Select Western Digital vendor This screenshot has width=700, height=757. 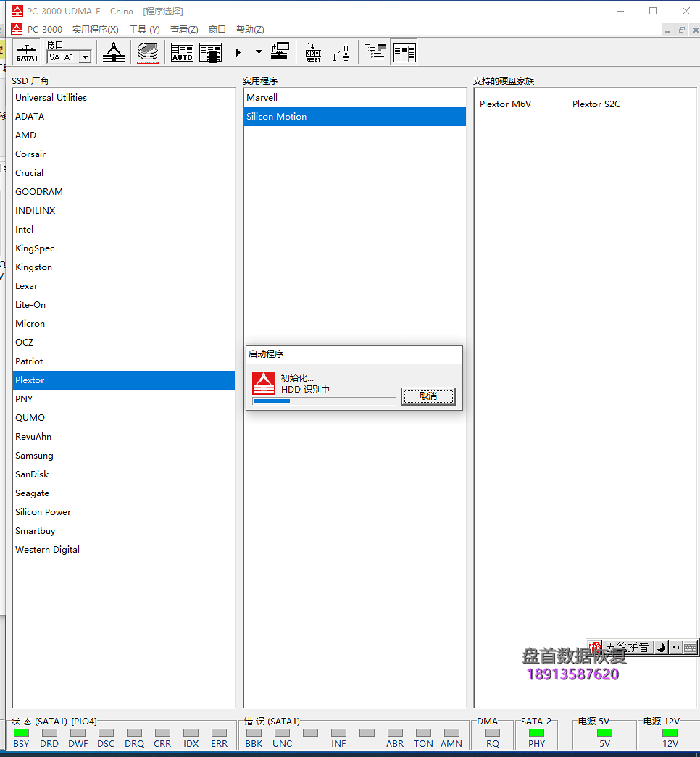click(x=124, y=549)
